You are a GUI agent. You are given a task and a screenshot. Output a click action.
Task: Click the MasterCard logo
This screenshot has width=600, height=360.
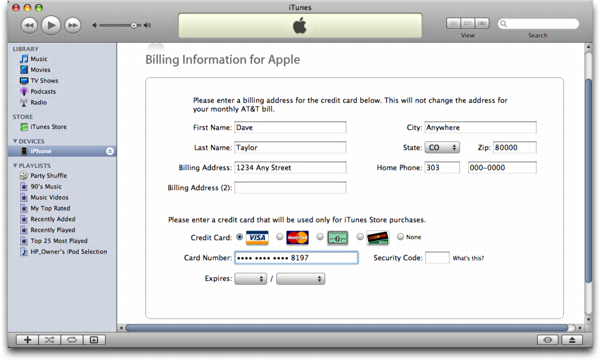297,238
